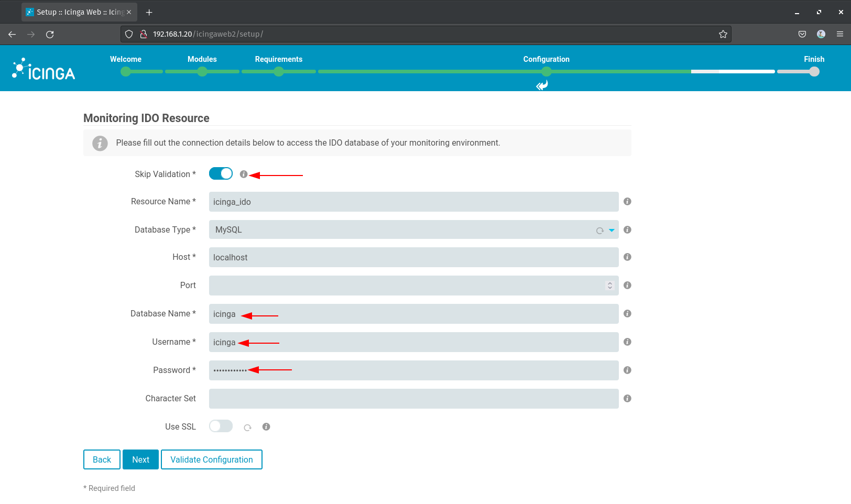
Task: Open the Firefox account avatar icon
Action: pyautogui.click(x=821, y=34)
